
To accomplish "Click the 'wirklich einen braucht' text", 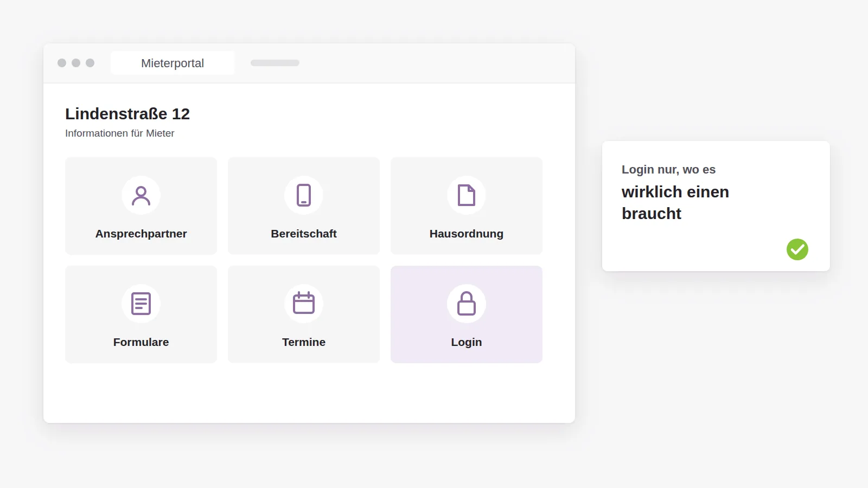I will (675, 203).
